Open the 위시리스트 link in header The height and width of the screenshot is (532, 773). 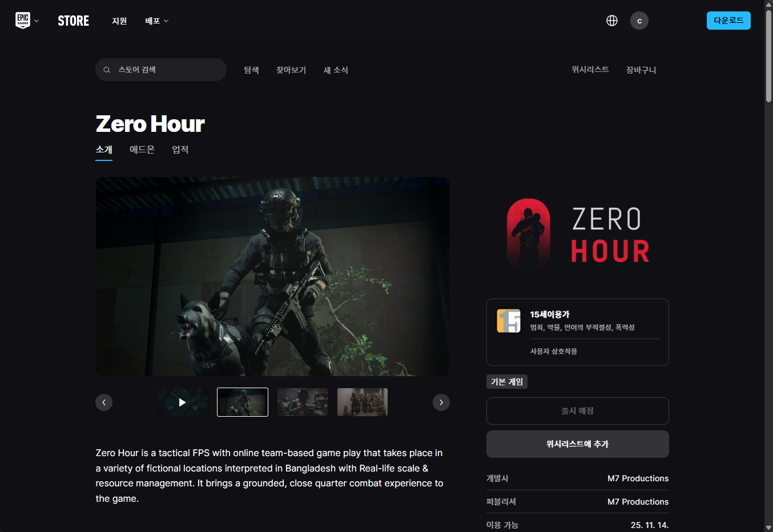(590, 69)
